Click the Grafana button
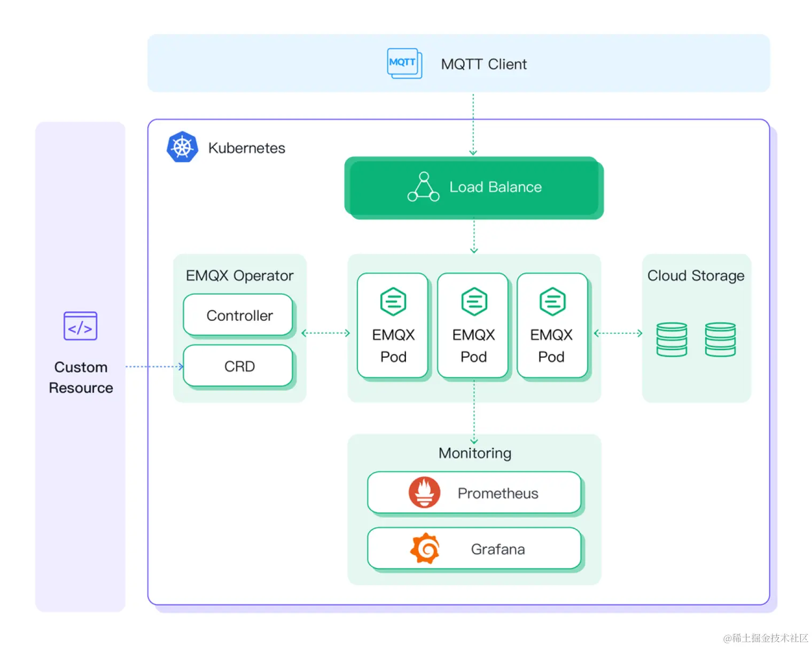This screenshot has height=647, width=812. point(474,549)
